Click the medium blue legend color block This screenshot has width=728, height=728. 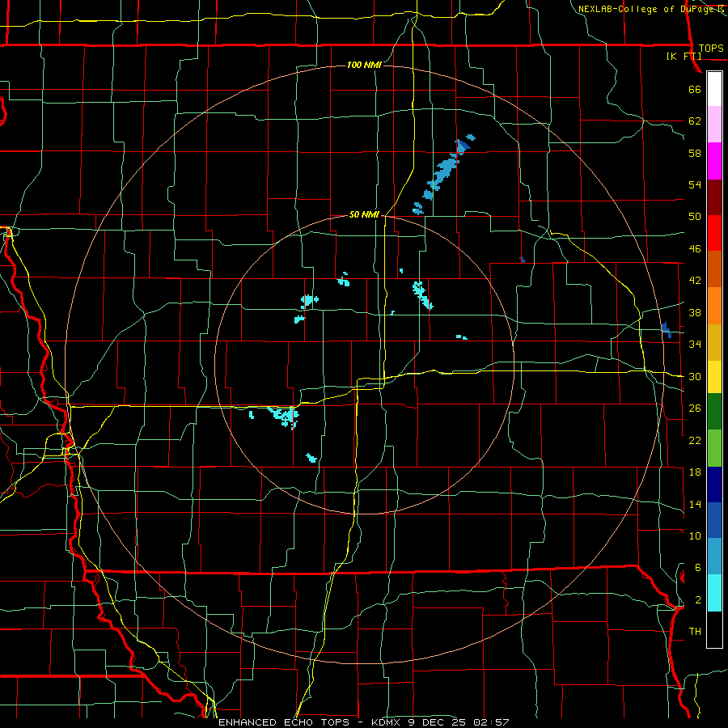pos(714,520)
